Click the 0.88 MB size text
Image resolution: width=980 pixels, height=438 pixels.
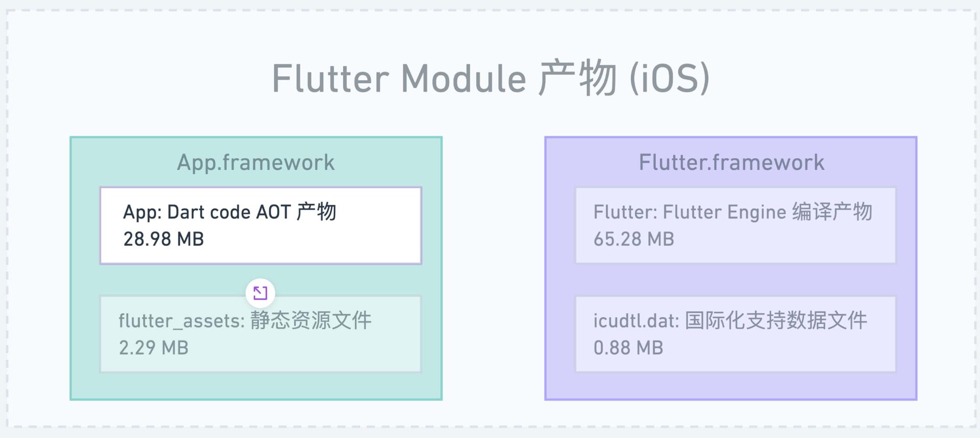628,348
